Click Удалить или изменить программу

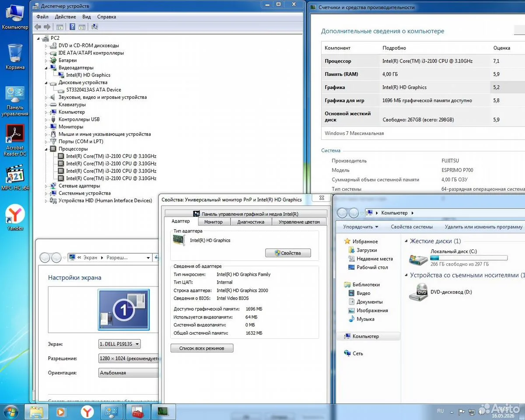[x=483, y=227]
